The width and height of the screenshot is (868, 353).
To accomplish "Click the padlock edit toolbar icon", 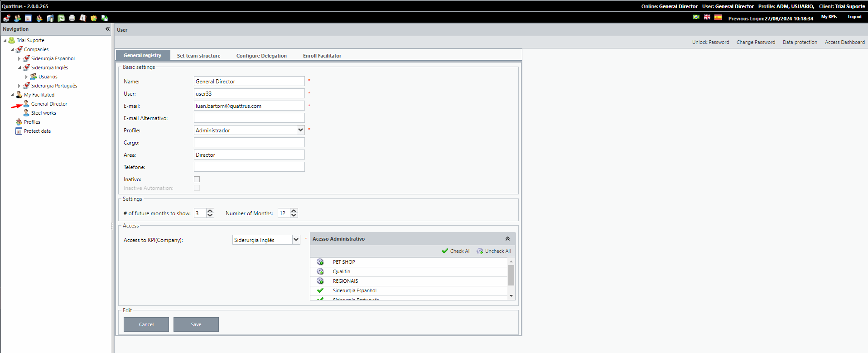I will point(94,18).
